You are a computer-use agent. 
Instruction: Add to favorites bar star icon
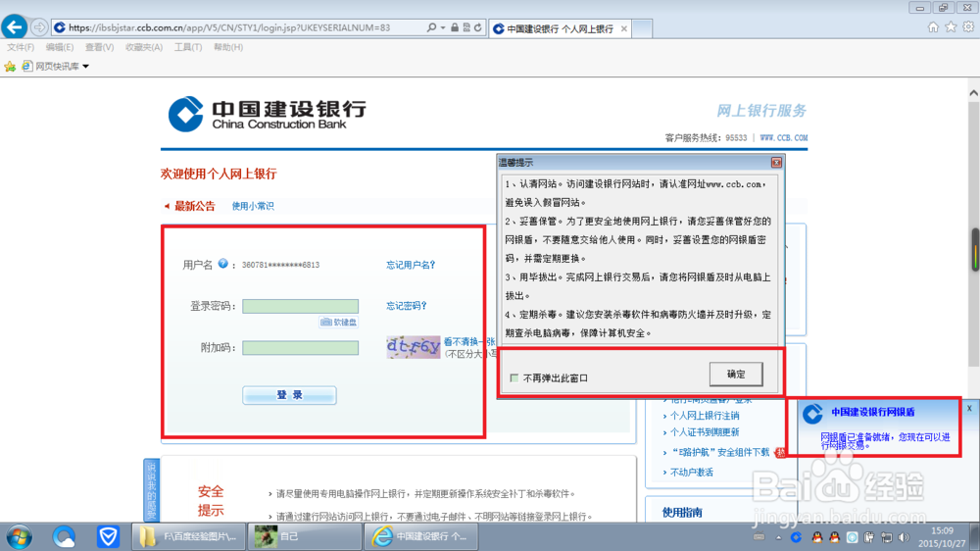[x=10, y=67]
